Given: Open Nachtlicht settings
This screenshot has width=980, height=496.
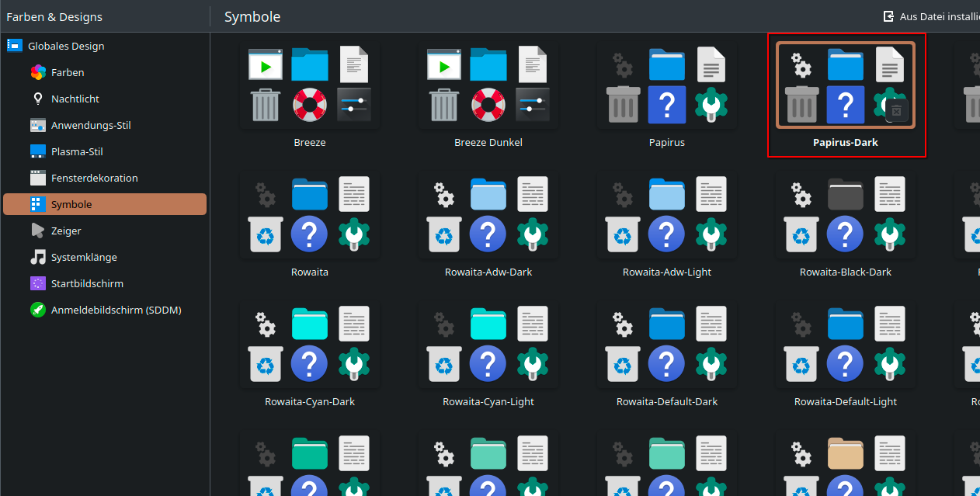Looking at the screenshot, I should pos(105,99).
